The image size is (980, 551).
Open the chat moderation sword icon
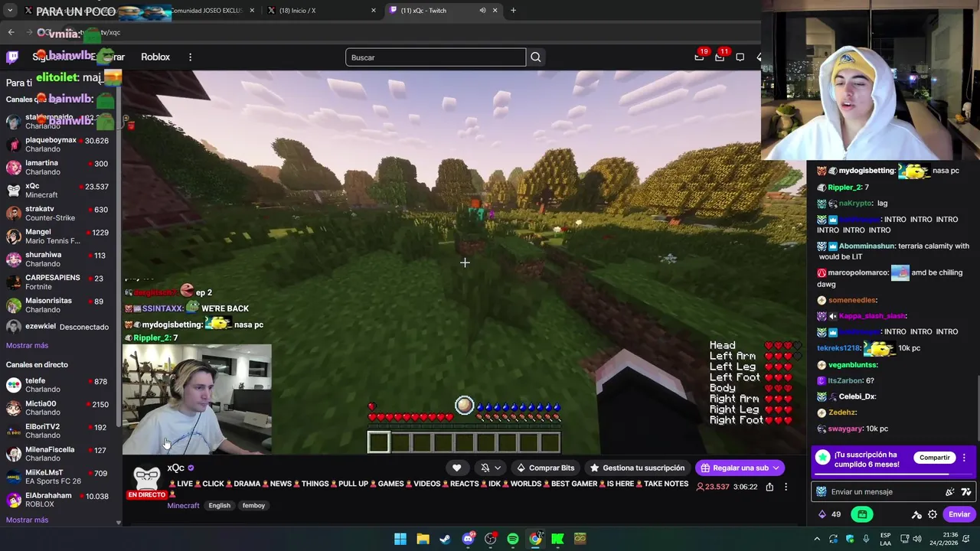(916, 514)
